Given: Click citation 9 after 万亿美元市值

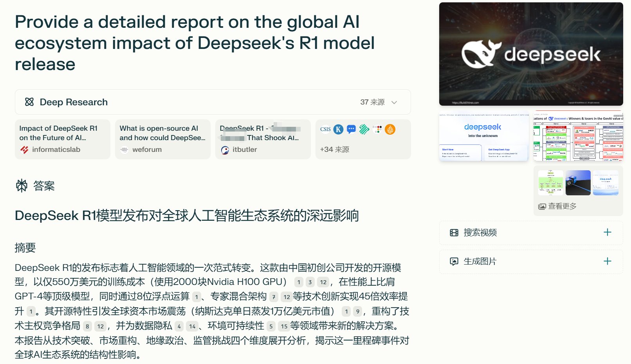Looking at the screenshot, I should [x=357, y=312].
